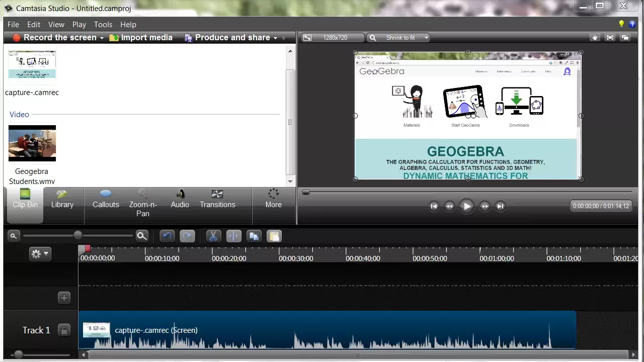Click the blue help question icon
This screenshot has height=362, width=644.
click(x=632, y=24)
